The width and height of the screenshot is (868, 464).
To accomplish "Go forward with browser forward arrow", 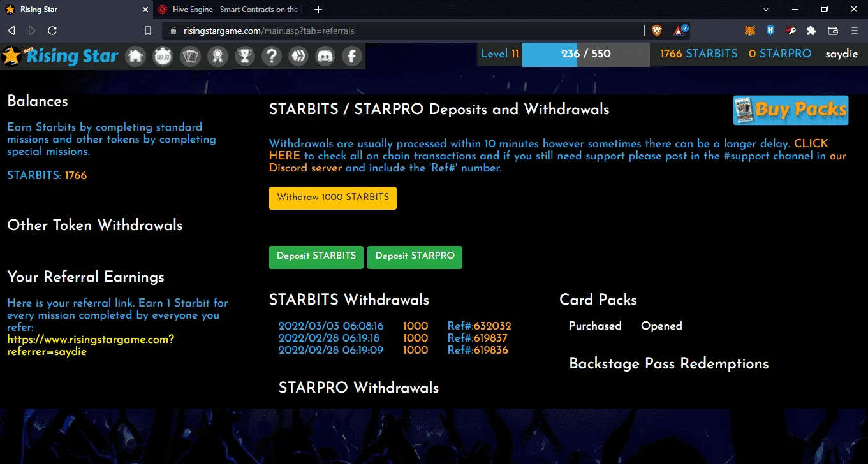I will (32, 31).
